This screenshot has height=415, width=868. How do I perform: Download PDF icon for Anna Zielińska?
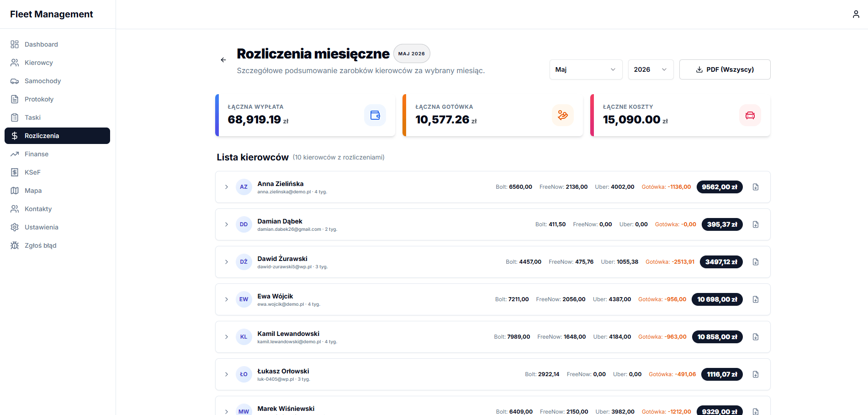pyautogui.click(x=756, y=187)
